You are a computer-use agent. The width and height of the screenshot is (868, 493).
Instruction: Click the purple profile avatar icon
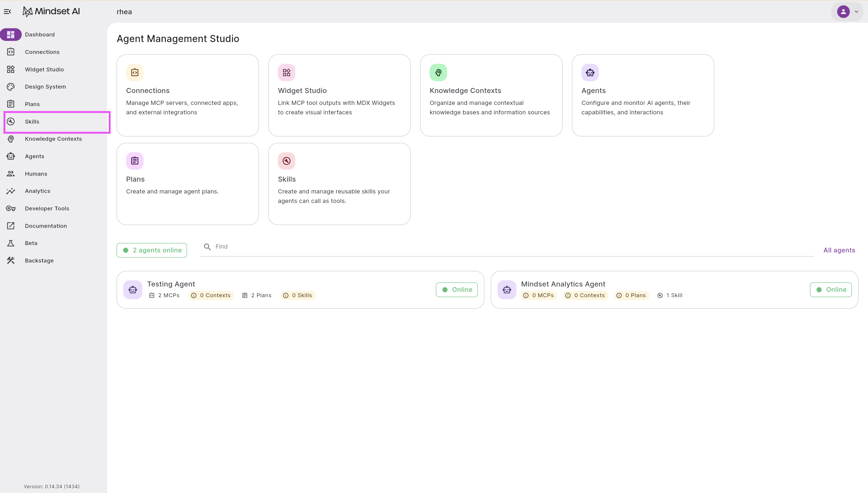(843, 12)
